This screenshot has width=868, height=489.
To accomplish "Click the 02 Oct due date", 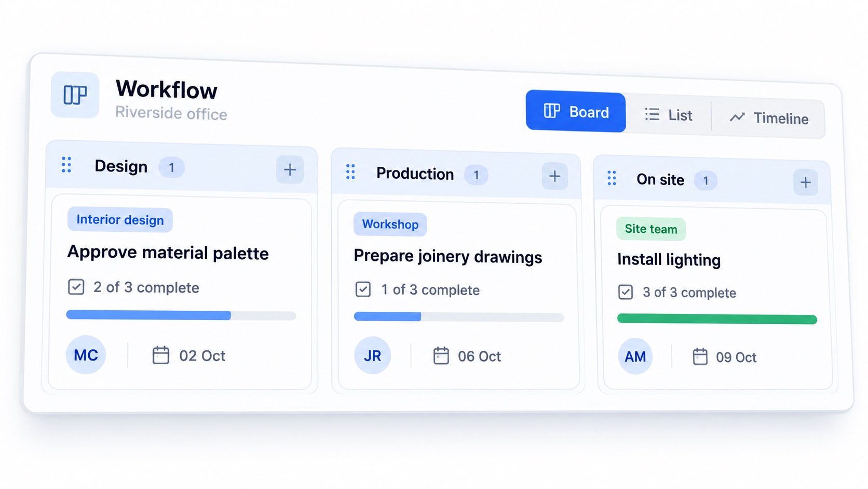I will pos(202,356).
